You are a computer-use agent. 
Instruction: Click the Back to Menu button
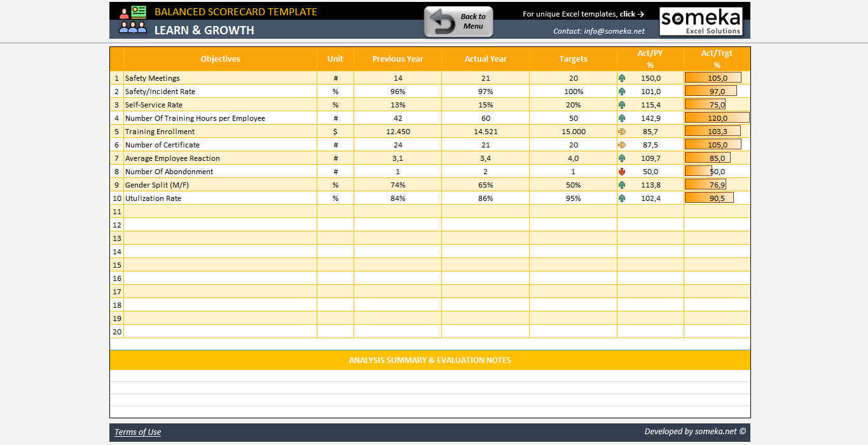[x=458, y=20]
